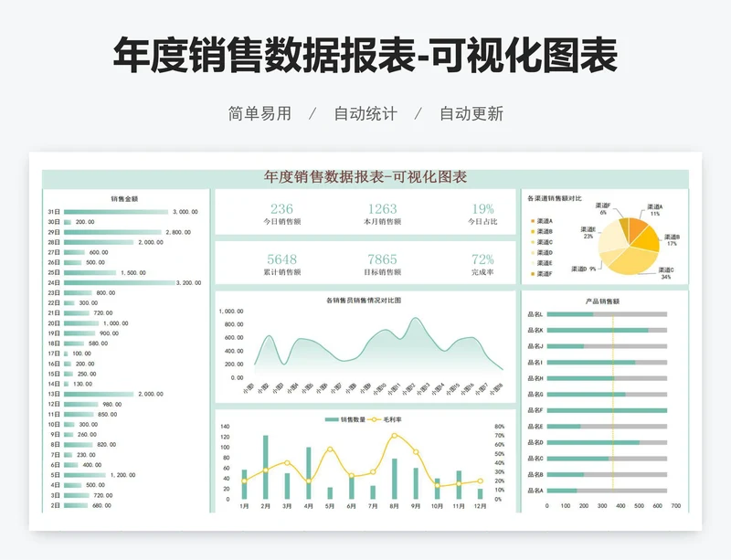Click the 本月销售额 value 1263
Viewport: 731px width, 560px height.
382,209
